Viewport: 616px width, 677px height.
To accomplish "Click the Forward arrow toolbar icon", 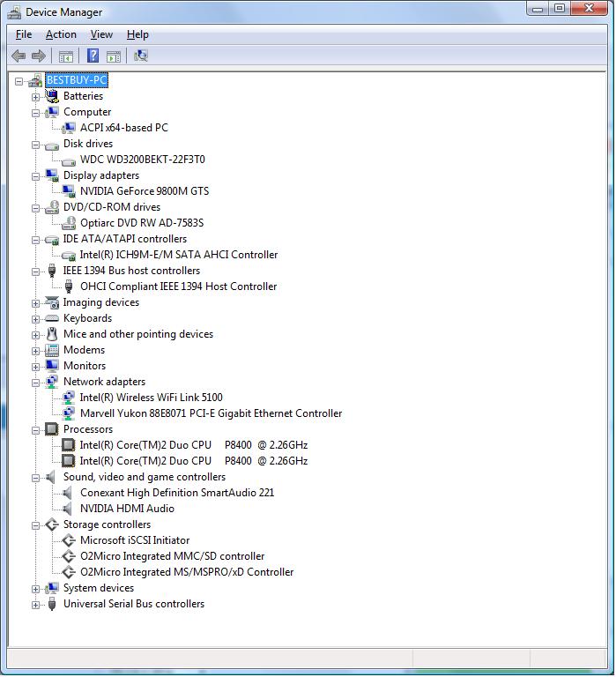I will 39,56.
